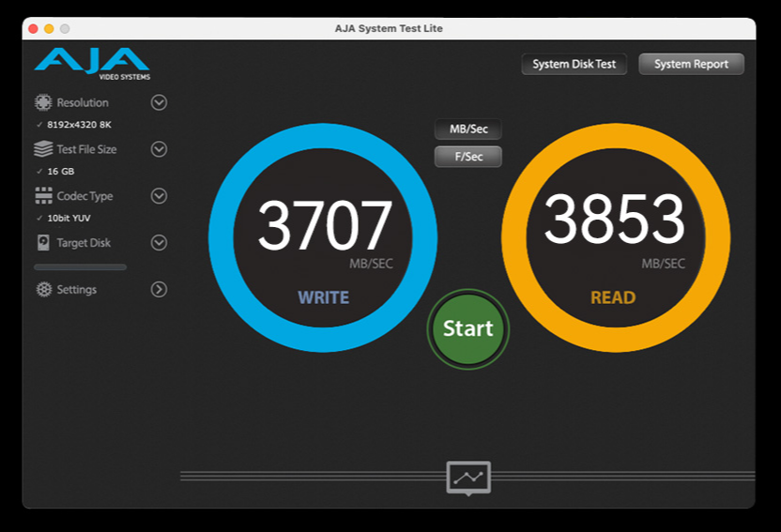This screenshot has height=532, width=781.
Task: Click the Settings label
Action: click(77, 290)
